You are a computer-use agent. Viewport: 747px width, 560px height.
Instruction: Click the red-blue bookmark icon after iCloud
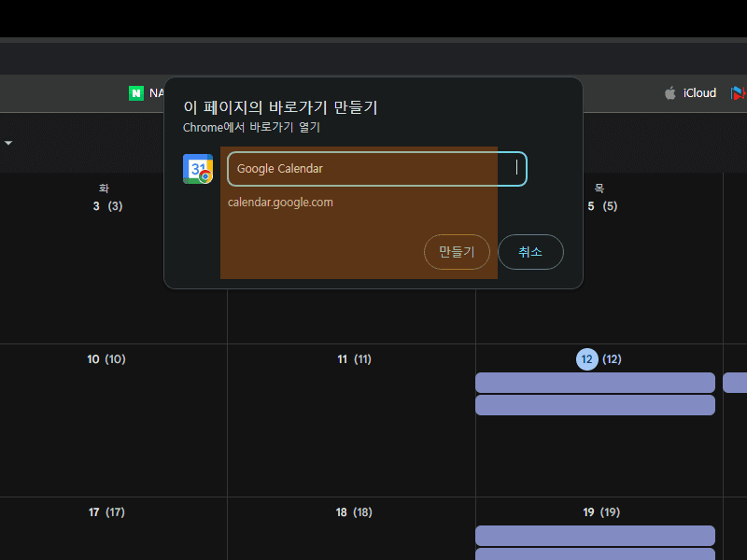738,92
